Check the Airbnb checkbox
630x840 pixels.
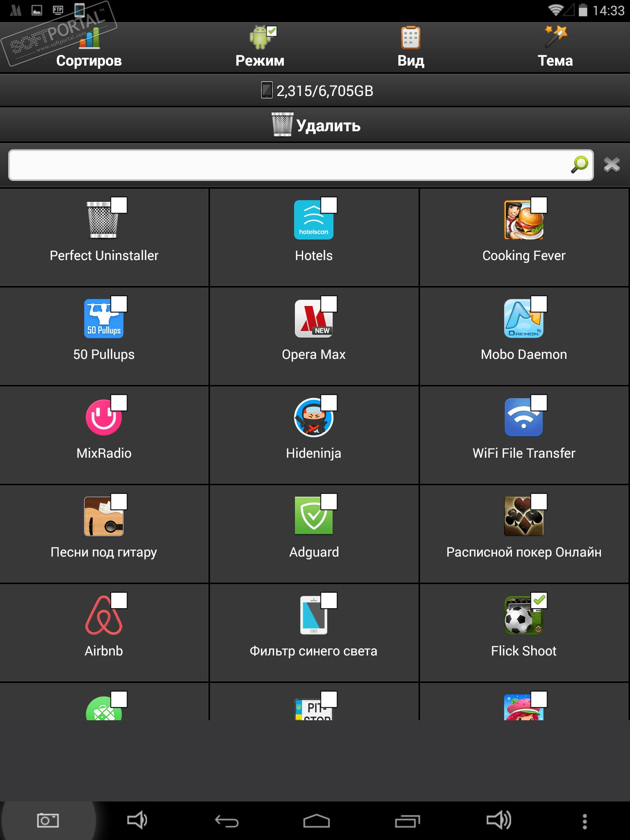coord(119,600)
